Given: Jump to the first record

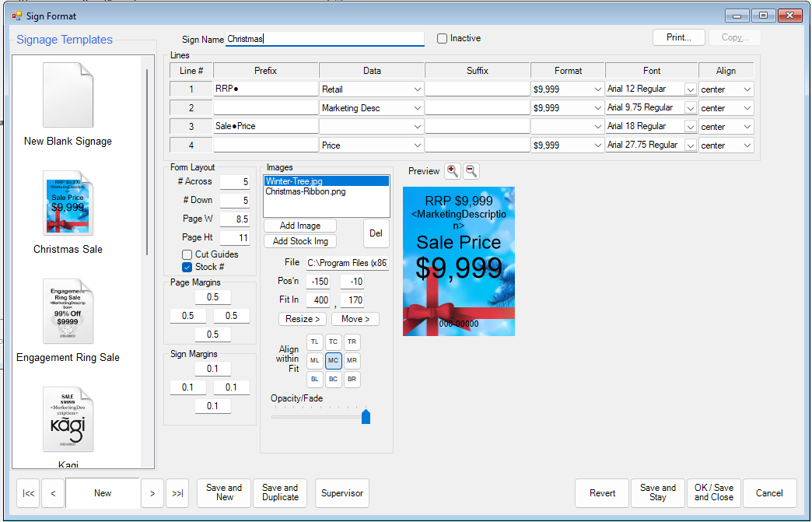Looking at the screenshot, I should (x=28, y=493).
